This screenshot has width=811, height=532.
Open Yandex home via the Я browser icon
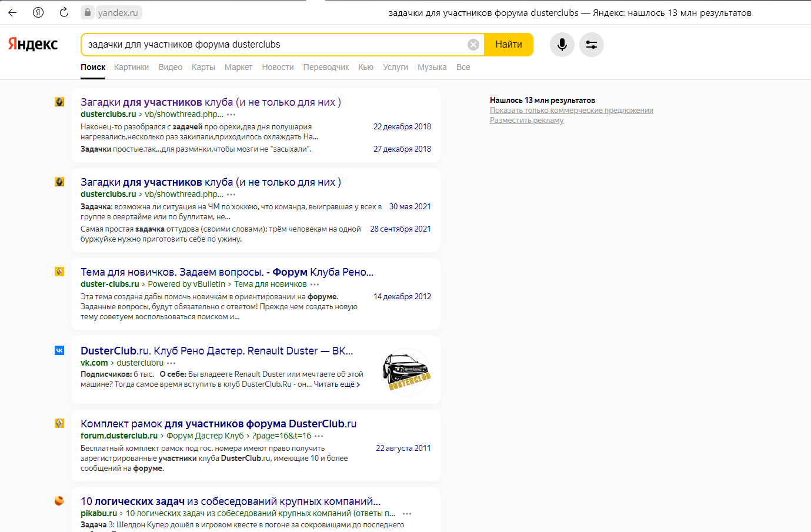[38, 12]
